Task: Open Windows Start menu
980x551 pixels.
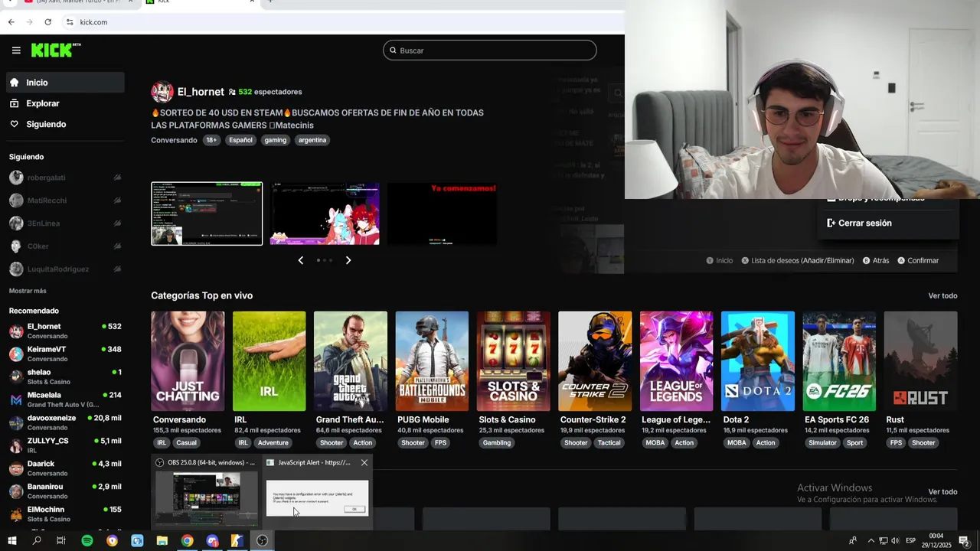Action: point(11,541)
